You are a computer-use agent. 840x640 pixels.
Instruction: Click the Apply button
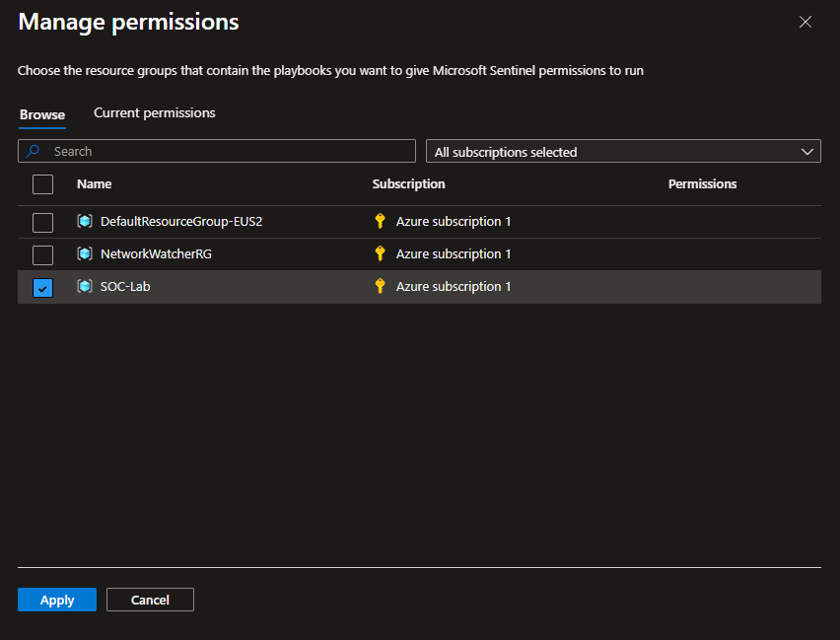[57, 600]
